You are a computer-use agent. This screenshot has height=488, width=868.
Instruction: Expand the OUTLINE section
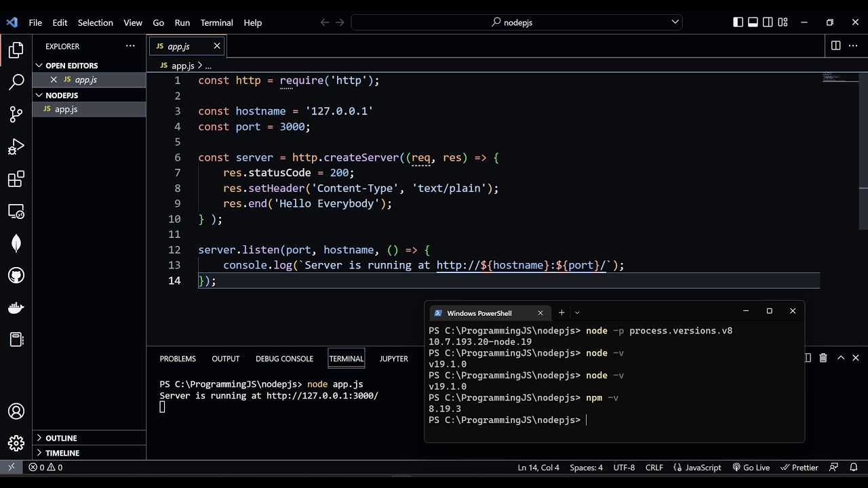[89, 438]
